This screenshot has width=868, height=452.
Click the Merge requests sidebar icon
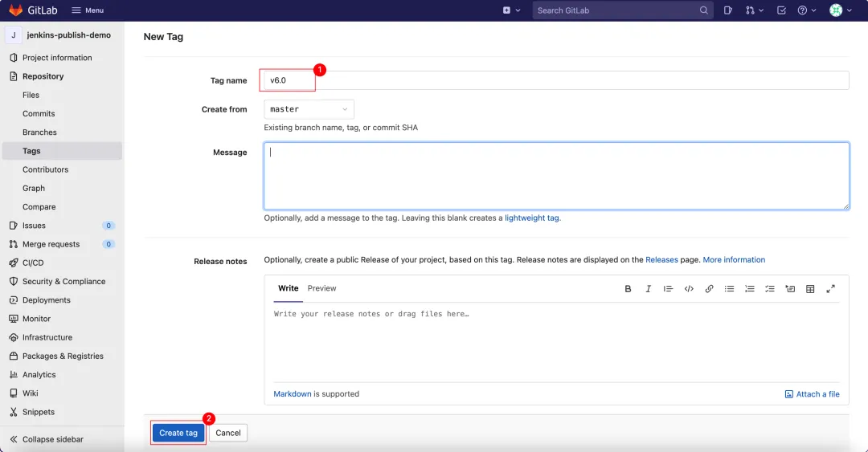pos(14,244)
